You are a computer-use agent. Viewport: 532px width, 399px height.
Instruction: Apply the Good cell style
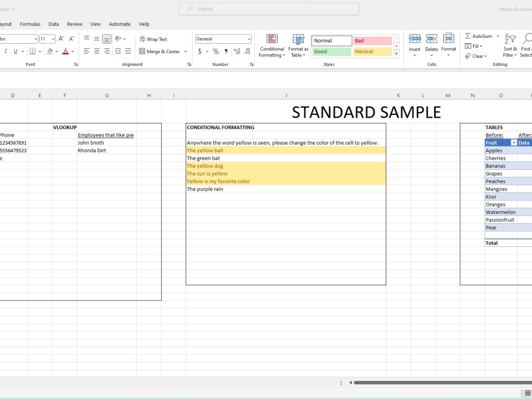pos(331,51)
